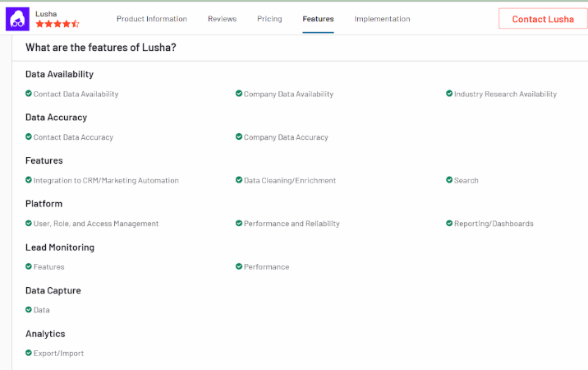Click the Contact Lusha button
Viewport: 588px width, 370px height.
543,19
